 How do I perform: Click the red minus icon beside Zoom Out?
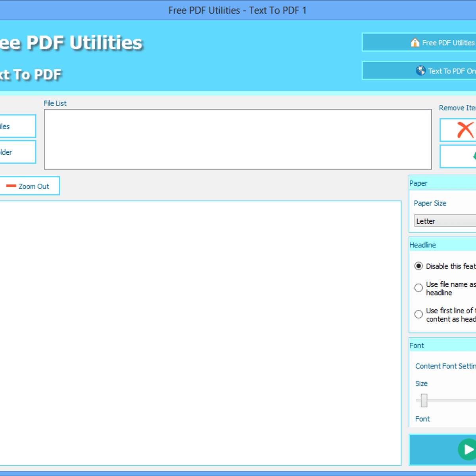[11, 186]
